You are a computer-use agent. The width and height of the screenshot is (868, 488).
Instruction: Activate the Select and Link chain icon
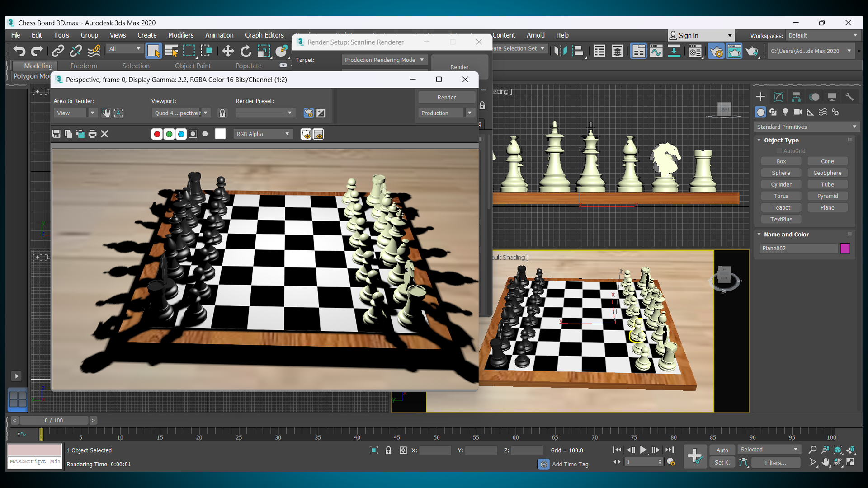pos(58,51)
